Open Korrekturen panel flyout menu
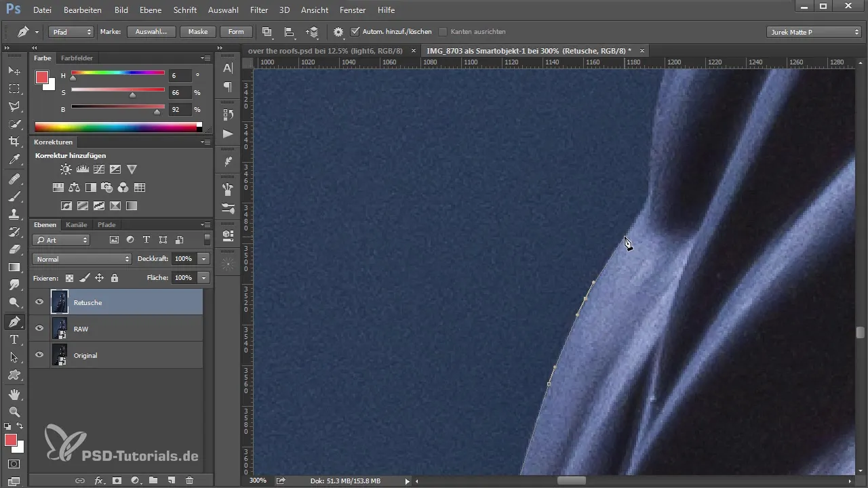The image size is (868, 488). [205, 142]
